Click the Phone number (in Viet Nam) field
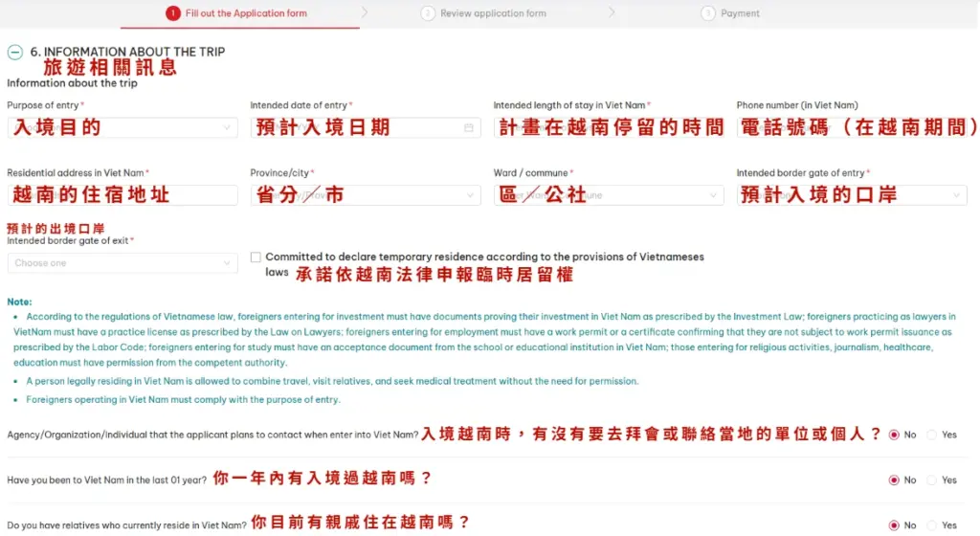The image size is (980, 536). 852,127
